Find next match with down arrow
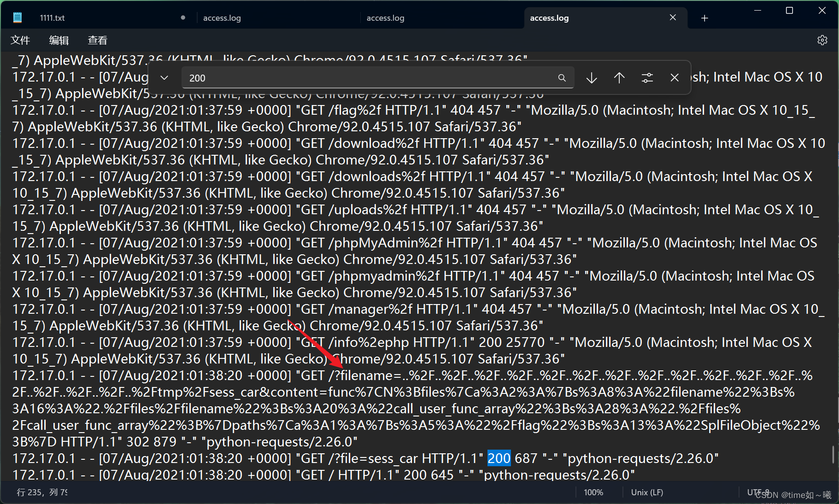This screenshot has width=839, height=504. pyautogui.click(x=592, y=78)
